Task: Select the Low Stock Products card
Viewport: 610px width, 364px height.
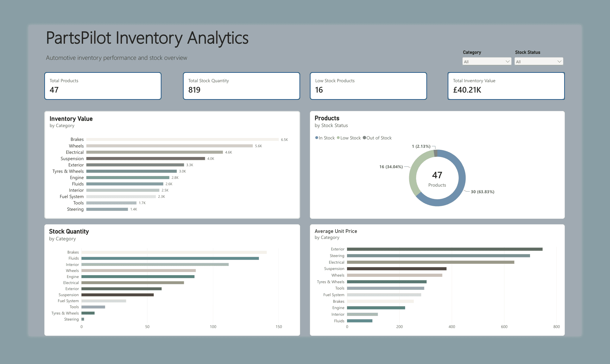Action: coord(368,86)
